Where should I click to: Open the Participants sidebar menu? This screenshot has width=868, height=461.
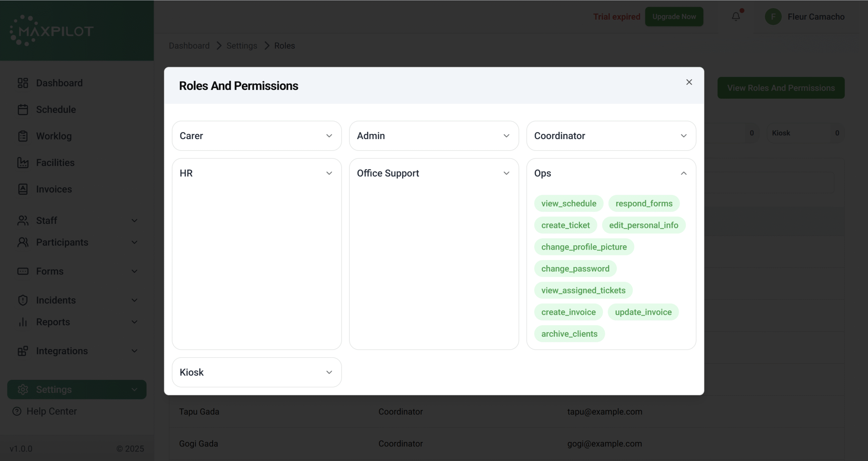(x=134, y=242)
